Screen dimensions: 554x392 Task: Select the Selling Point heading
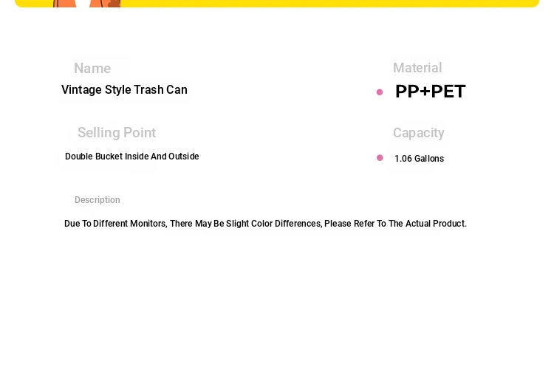pyautogui.click(x=117, y=133)
